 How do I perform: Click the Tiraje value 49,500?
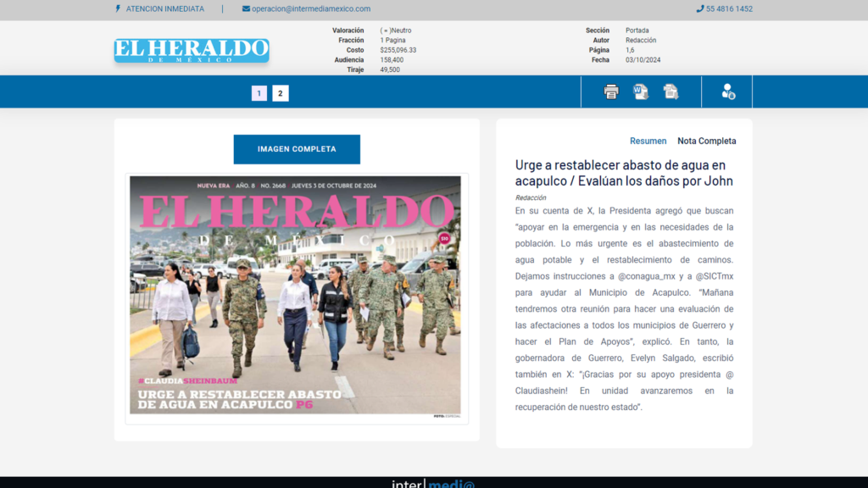coord(390,70)
